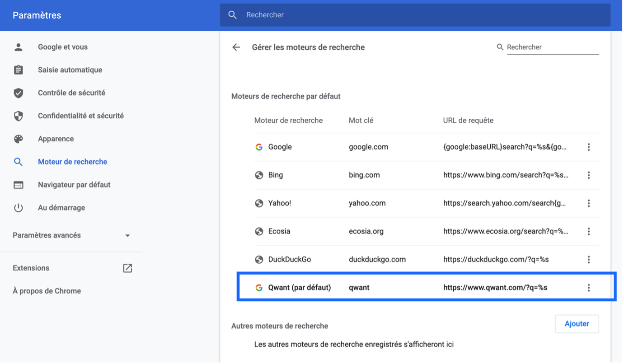Select the Google et vous profile icon
This screenshot has width=624, height=364.
[x=18, y=47]
